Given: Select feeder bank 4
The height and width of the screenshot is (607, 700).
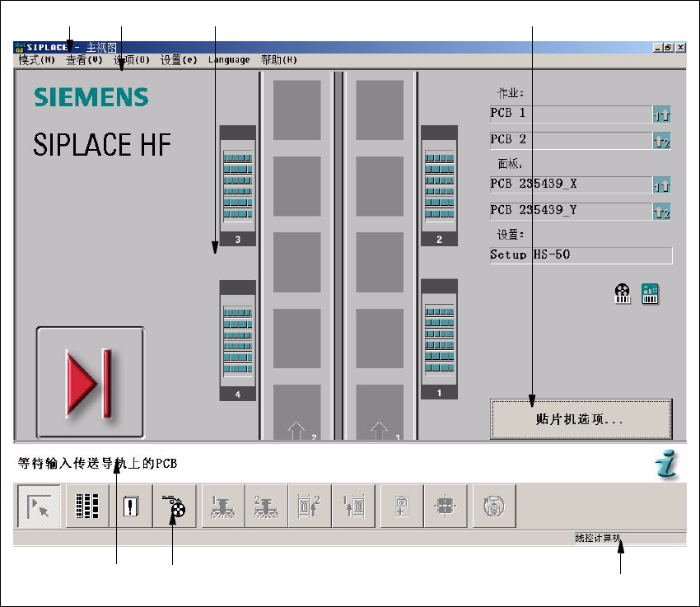Looking at the screenshot, I should 237,340.
